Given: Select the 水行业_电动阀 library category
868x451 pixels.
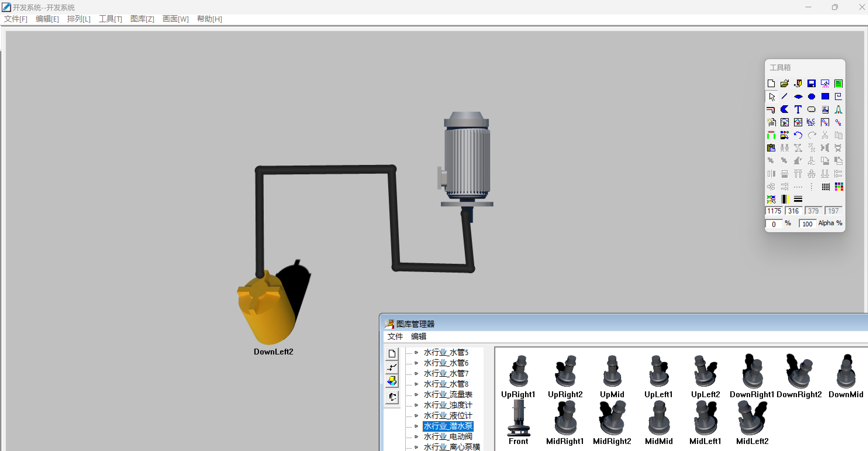Looking at the screenshot, I should click(448, 436).
